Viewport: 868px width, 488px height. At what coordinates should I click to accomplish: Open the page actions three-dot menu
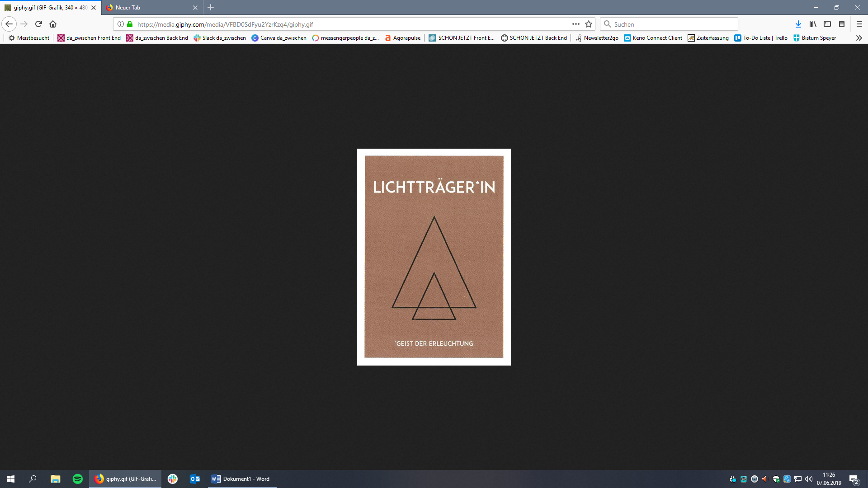(576, 24)
